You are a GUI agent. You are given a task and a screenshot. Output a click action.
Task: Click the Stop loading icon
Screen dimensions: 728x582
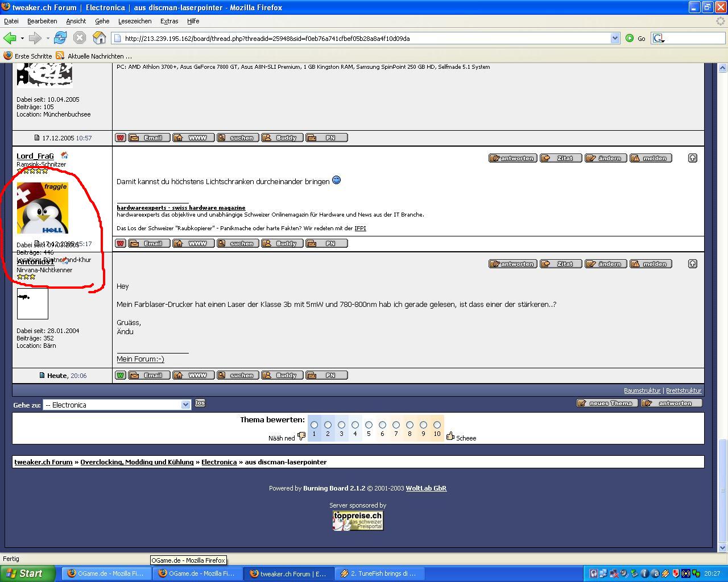[x=80, y=38]
